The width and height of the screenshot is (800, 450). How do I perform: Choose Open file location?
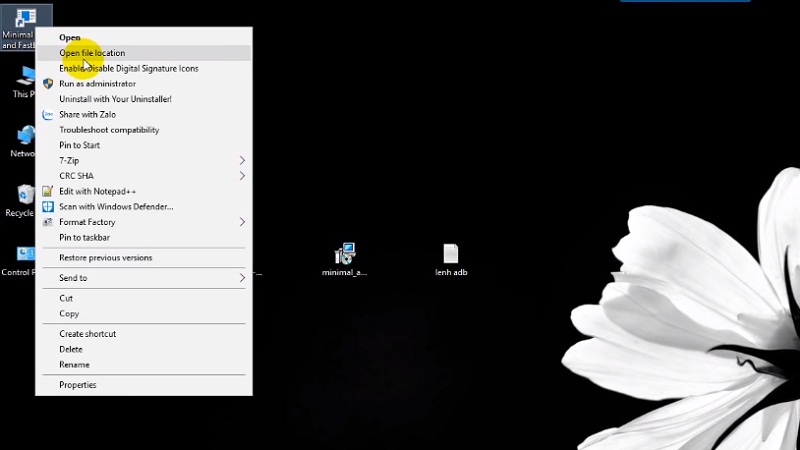(x=144, y=53)
